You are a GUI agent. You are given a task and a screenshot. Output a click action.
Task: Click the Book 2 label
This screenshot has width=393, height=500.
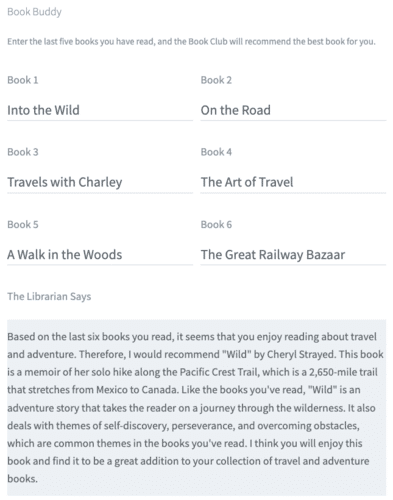[x=216, y=80]
